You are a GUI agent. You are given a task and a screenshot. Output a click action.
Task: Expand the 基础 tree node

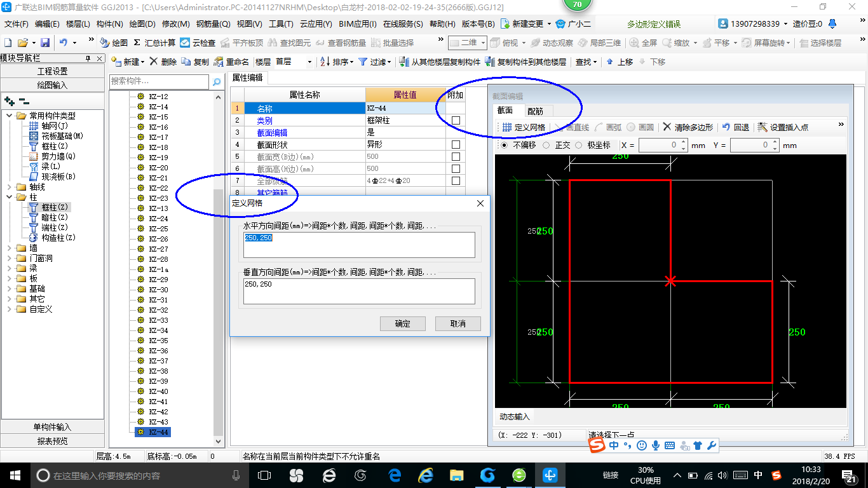[10, 288]
